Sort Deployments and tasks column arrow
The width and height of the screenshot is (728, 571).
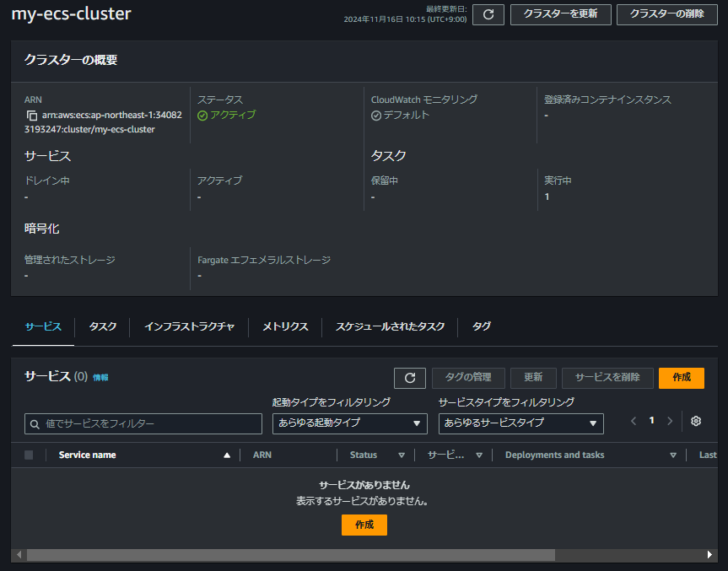673,455
